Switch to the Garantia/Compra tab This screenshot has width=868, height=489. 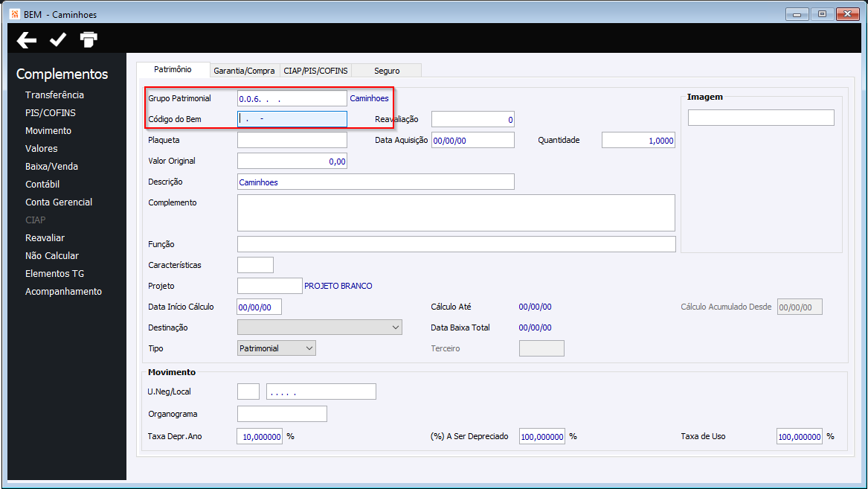pos(244,70)
